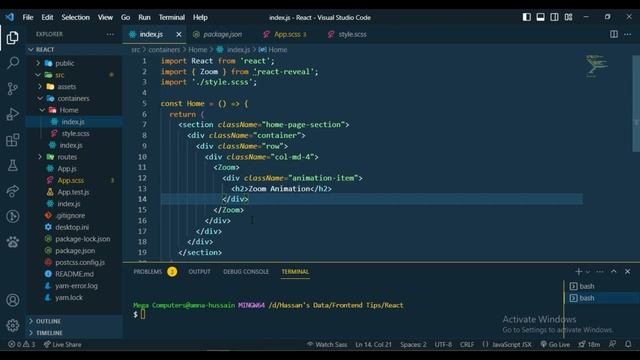Open the Explorer view in activity bar
This screenshot has width=640, height=360.
pos(13,38)
